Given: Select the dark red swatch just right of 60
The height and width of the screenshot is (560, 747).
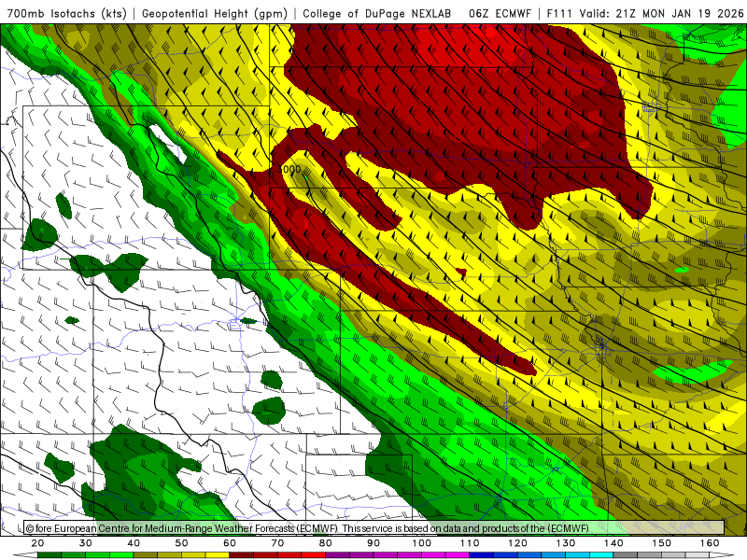Looking at the screenshot, I should point(242,555).
